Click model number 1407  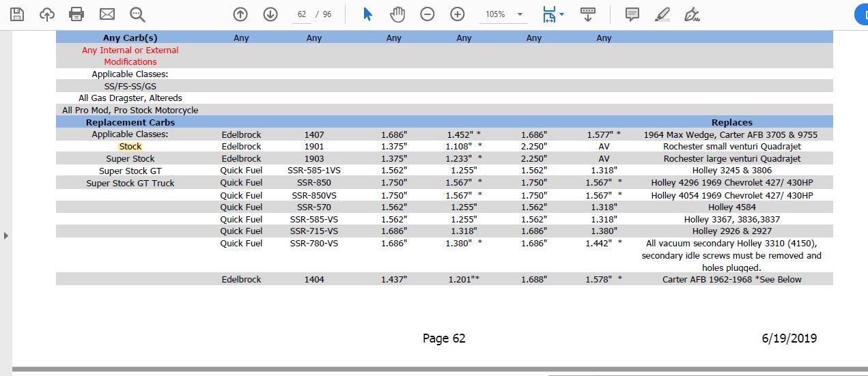point(314,134)
